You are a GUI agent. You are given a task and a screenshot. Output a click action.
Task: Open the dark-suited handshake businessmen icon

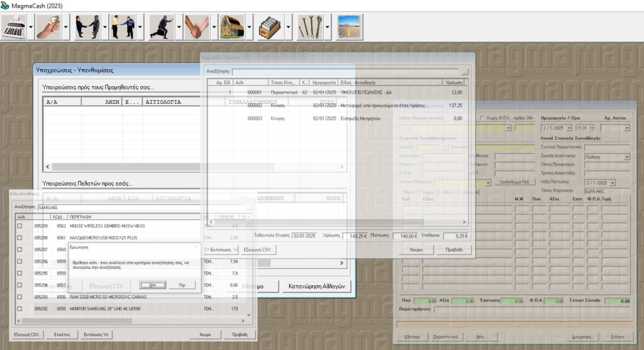(x=87, y=27)
